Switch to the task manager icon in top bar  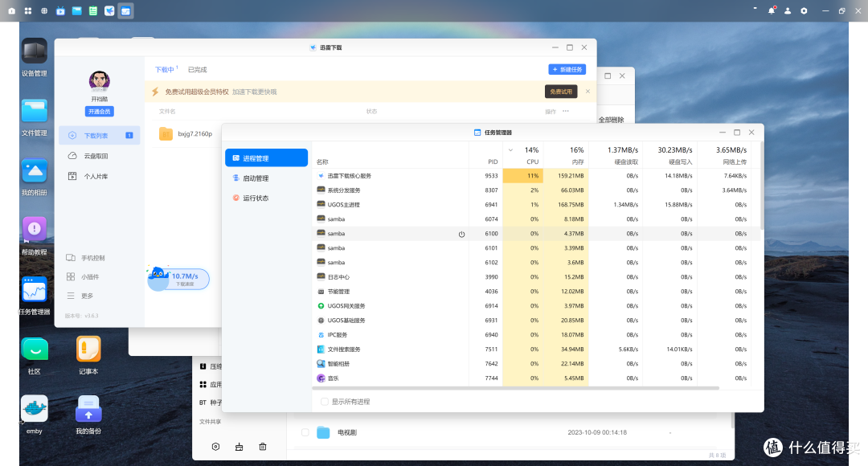[125, 10]
